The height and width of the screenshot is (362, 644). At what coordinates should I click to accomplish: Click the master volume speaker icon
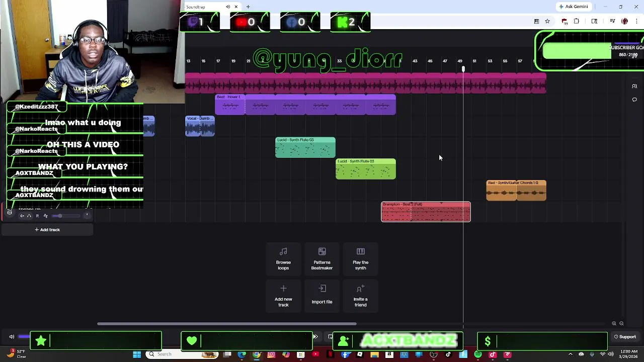point(12,337)
